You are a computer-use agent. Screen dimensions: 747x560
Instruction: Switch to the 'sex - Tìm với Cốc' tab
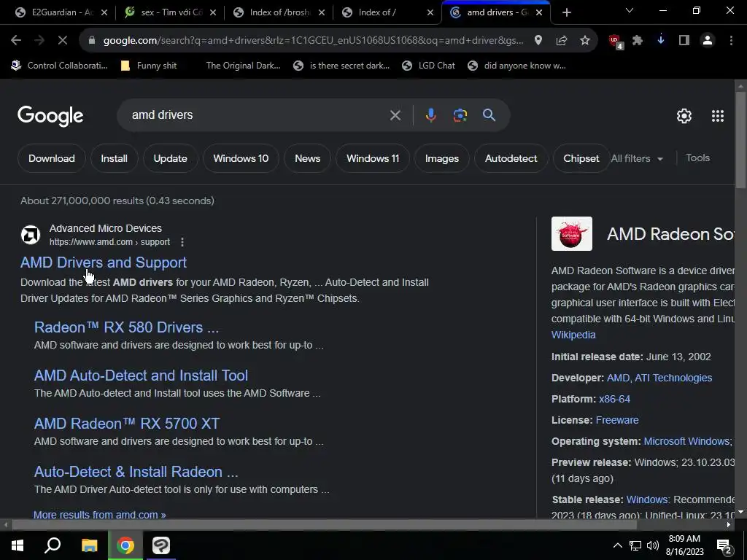point(170,12)
